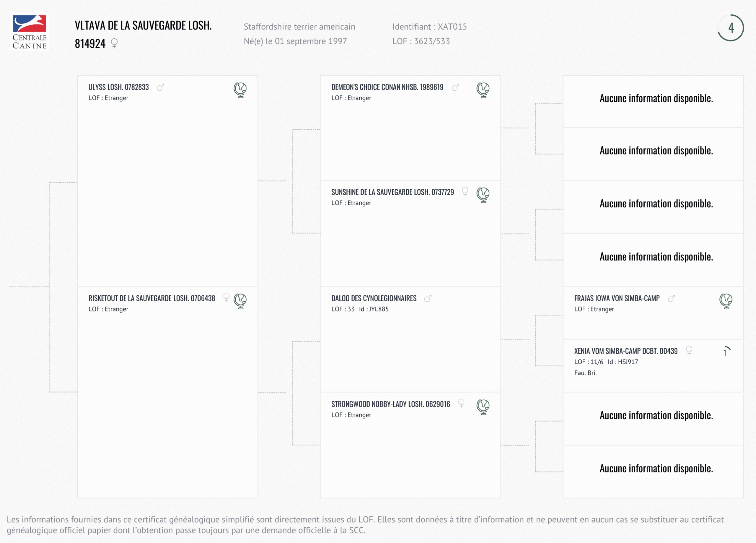Click circled 1 badge on Xenia vom Simba-Camp
Image resolution: width=756 pixels, height=543 pixels.
click(x=725, y=352)
